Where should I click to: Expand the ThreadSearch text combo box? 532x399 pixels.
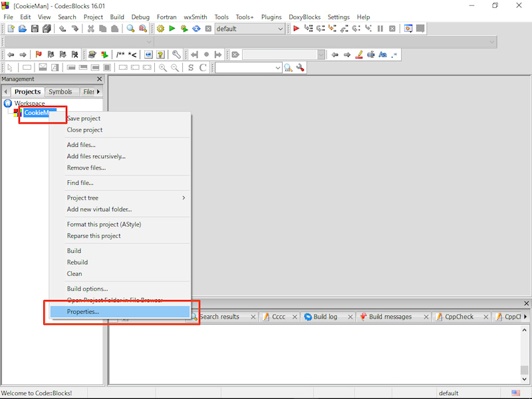[x=278, y=68]
